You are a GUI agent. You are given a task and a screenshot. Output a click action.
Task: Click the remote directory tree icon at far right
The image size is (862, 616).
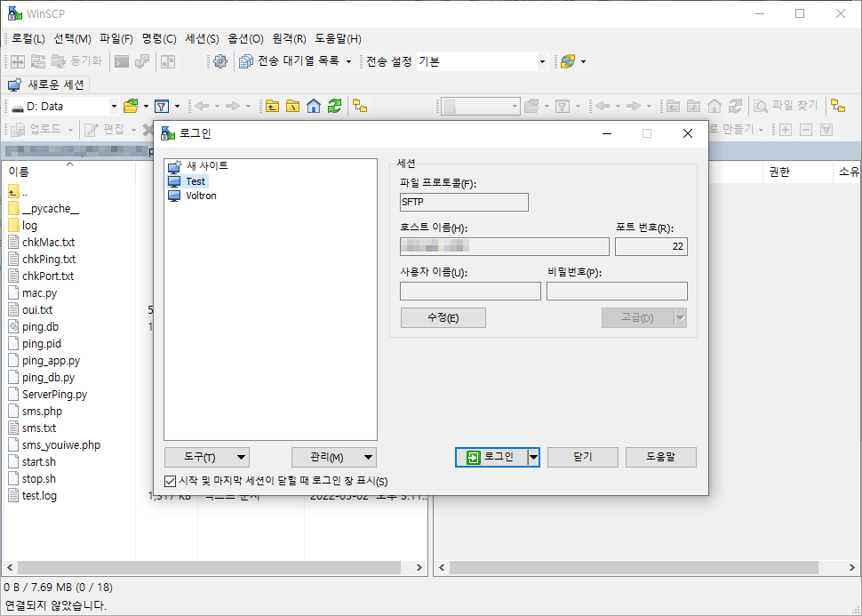coord(838,106)
